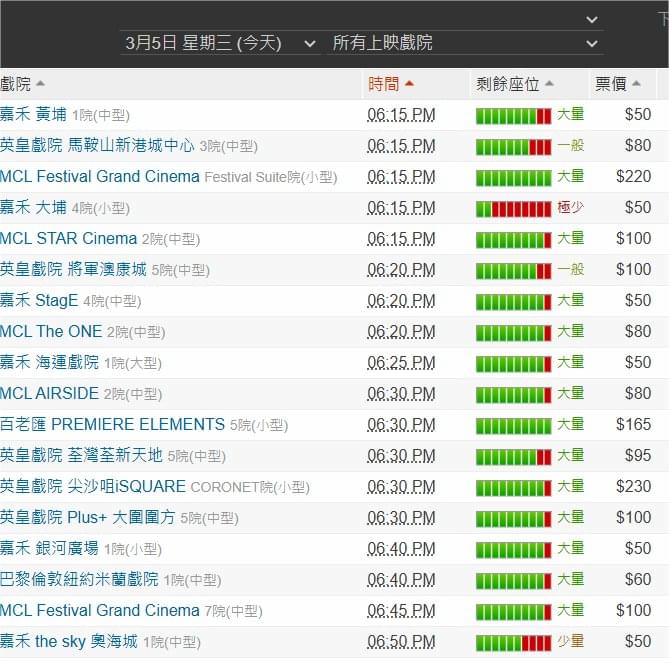Open 嘉禾 海運戲院 cinema link
Viewport: 669px width, 663px height.
[49, 362]
